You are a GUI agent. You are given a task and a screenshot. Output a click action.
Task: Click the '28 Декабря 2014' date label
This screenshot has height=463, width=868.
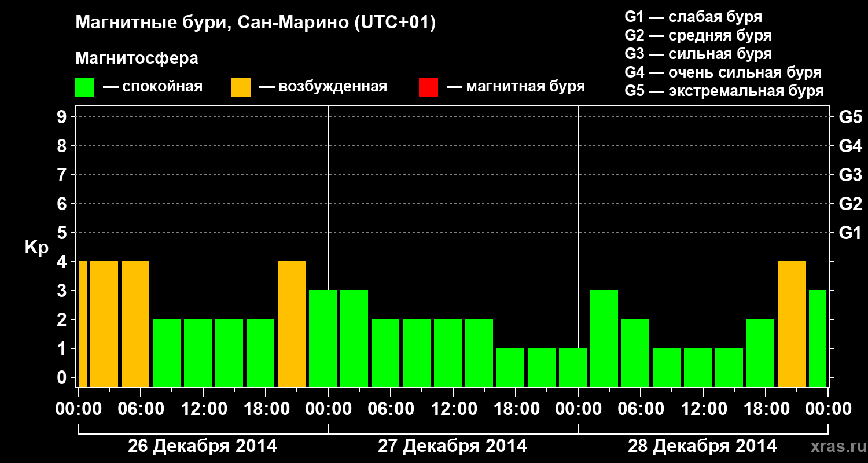pos(703,446)
